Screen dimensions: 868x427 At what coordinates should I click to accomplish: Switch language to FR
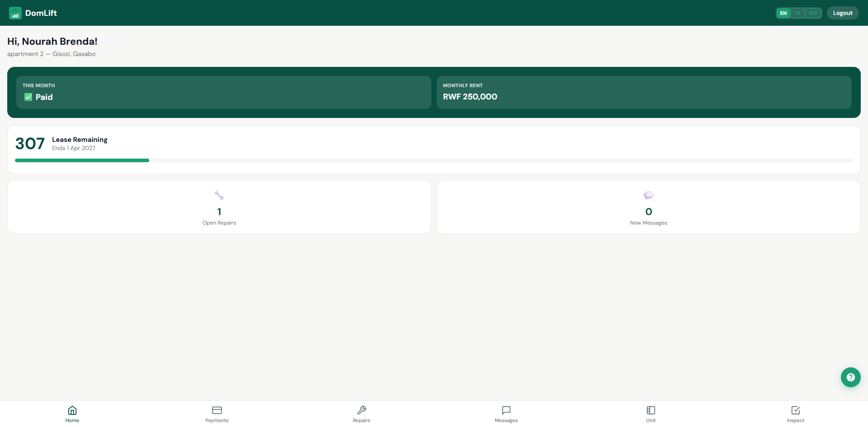(x=797, y=13)
